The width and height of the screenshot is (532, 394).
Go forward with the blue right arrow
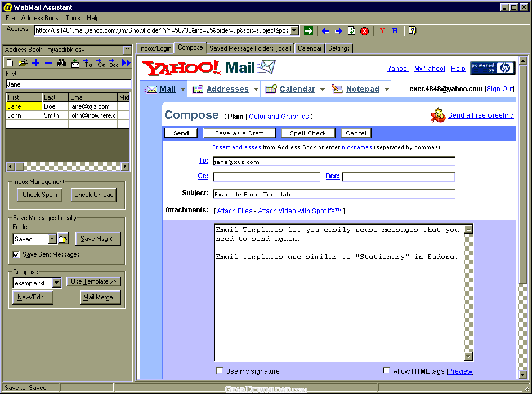(338, 31)
